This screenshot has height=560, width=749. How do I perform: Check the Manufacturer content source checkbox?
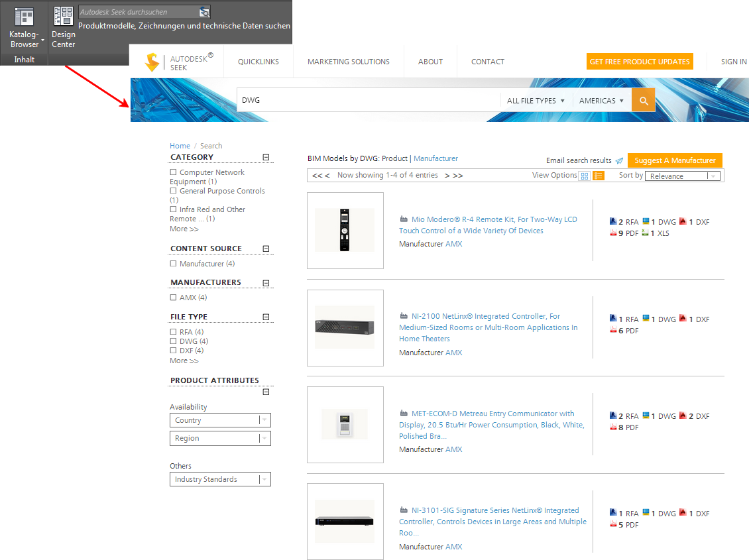click(x=174, y=264)
